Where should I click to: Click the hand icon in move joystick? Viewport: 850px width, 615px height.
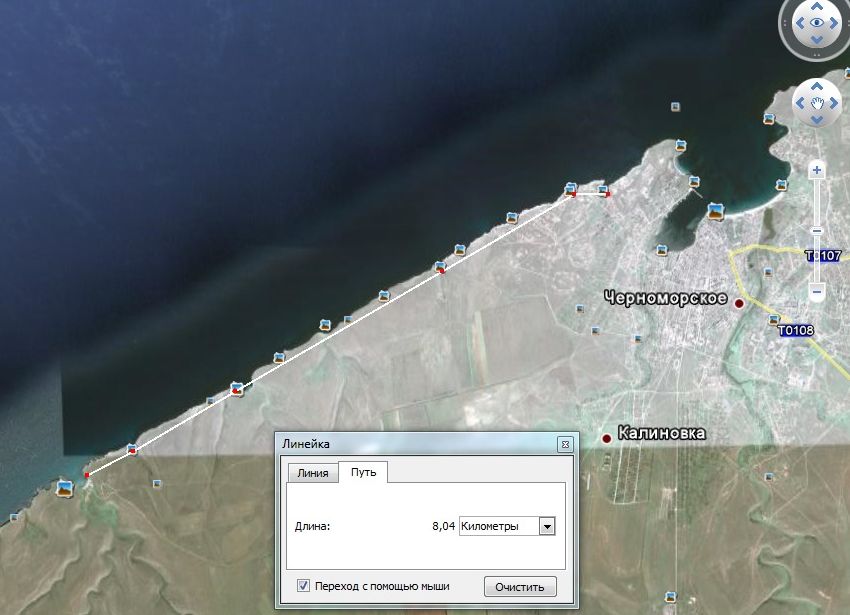coord(817,102)
